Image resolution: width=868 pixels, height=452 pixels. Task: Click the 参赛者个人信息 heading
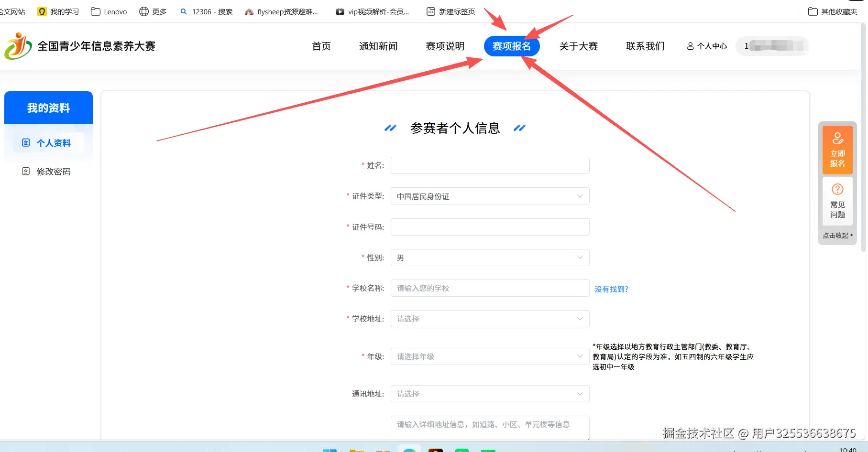(455, 128)
